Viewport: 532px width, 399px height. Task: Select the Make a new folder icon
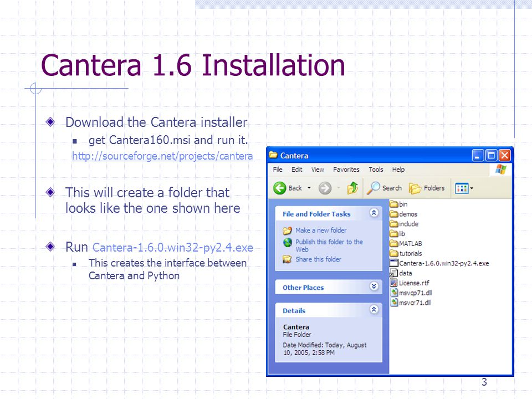pos(288,231)
